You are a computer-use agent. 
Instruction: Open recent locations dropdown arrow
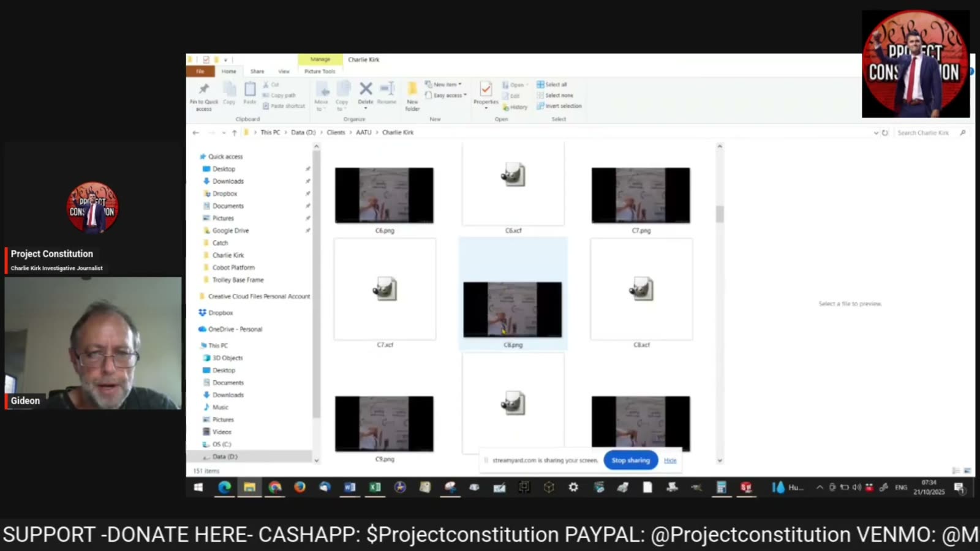[224, 132]
